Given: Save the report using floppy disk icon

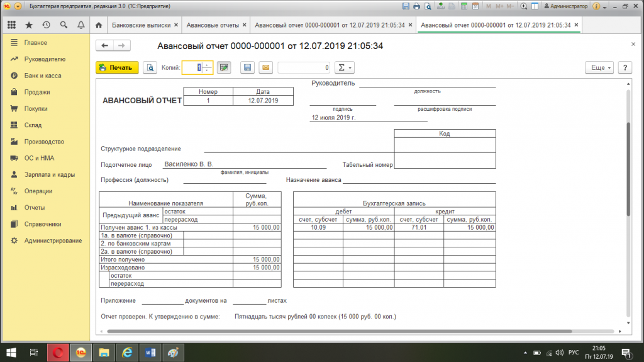Looking at the screenshot, I should click(x=248, y=67).
